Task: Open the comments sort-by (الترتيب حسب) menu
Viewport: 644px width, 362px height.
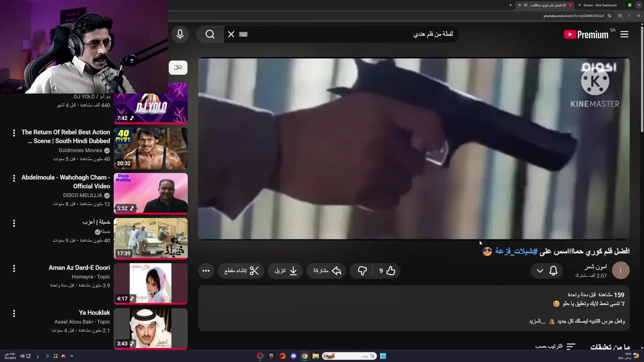Action: click(555, 346)
